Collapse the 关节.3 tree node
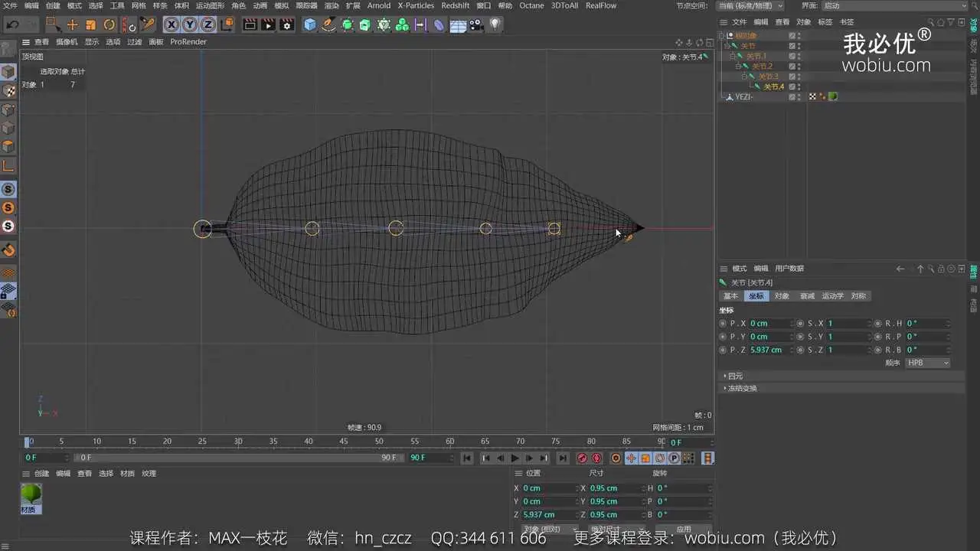The height and width of the screenshot is (551, 980). tap(743, 77)
